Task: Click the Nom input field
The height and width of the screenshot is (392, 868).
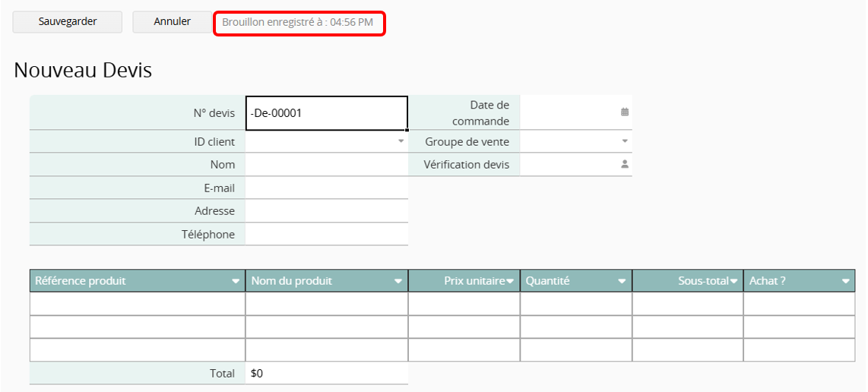Action: (327, 165)
